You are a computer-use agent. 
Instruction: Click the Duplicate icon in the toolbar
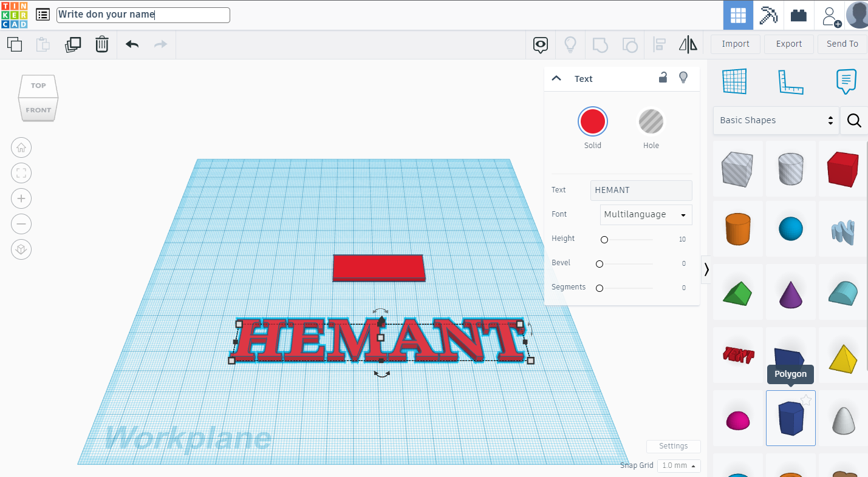point(73,44)
